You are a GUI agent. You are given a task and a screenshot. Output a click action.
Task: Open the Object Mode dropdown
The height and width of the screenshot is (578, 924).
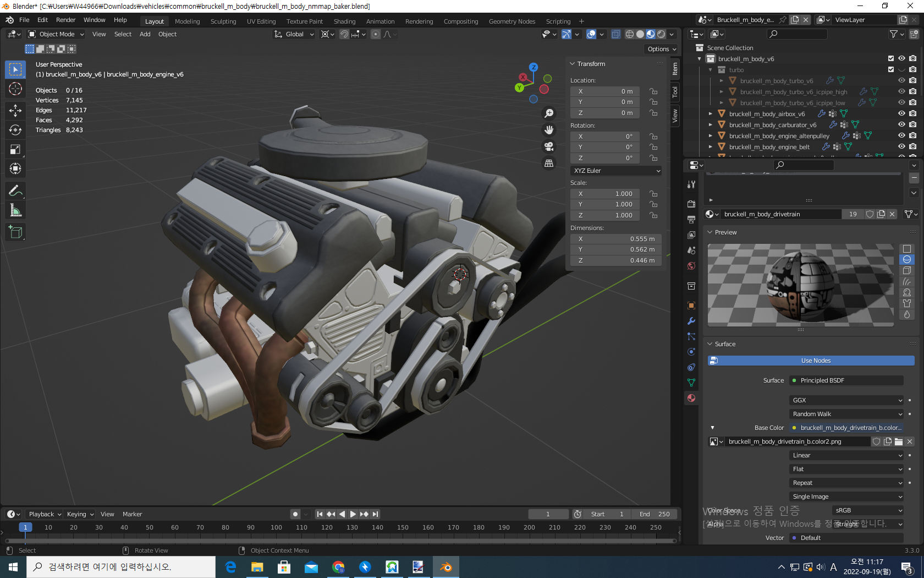click(x=56, y=34)
